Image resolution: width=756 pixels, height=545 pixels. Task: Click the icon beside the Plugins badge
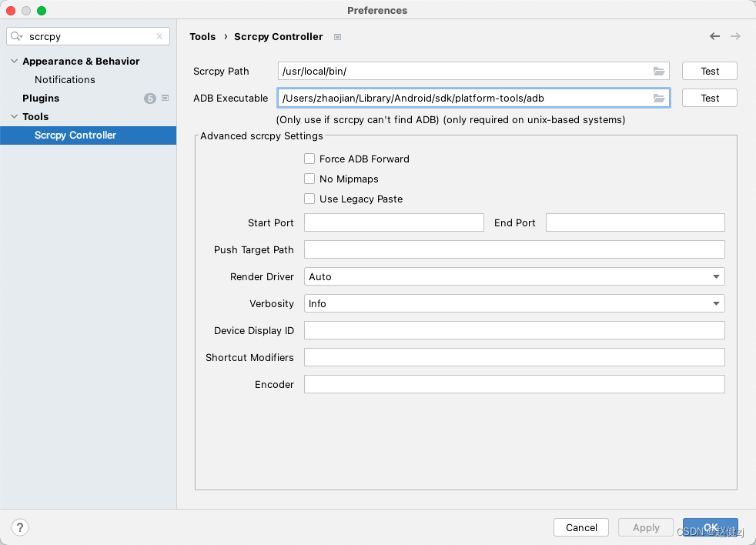(x=164, y=98)
